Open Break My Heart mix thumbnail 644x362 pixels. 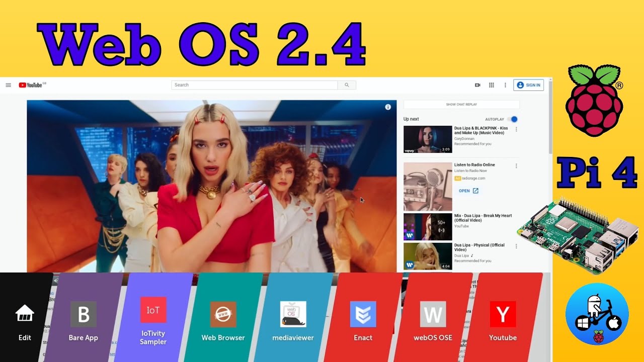(428, 227)
